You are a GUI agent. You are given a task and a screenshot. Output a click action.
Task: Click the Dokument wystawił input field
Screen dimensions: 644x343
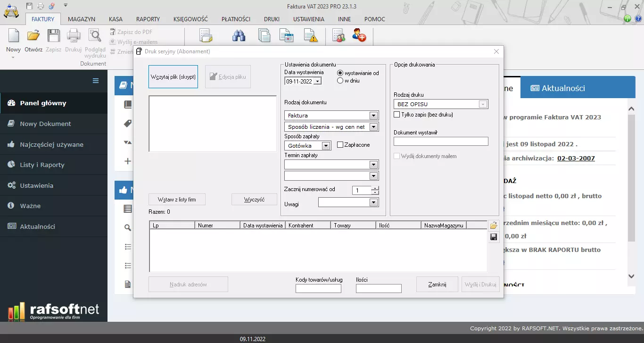point(441,142)
